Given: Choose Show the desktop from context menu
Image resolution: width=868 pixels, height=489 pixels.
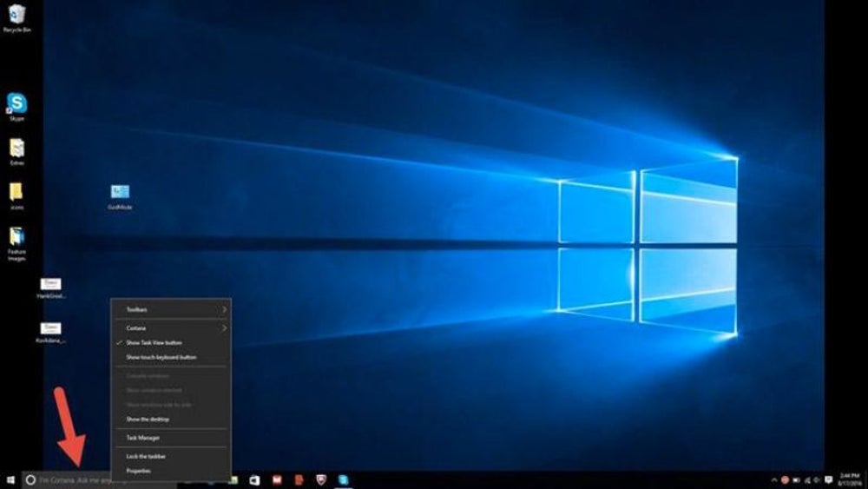Looking at the screenshot, I should pos(171,420).
